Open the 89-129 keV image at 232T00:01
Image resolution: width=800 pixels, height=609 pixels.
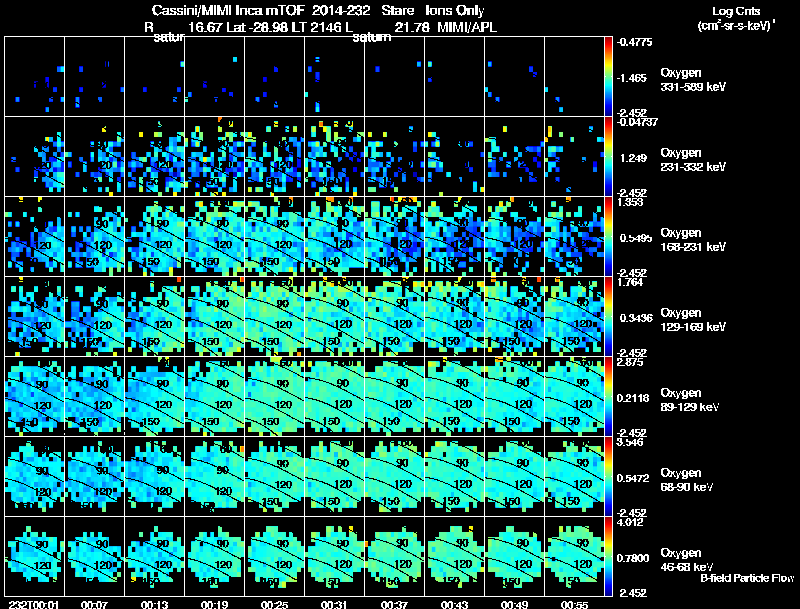click(35, 396)
